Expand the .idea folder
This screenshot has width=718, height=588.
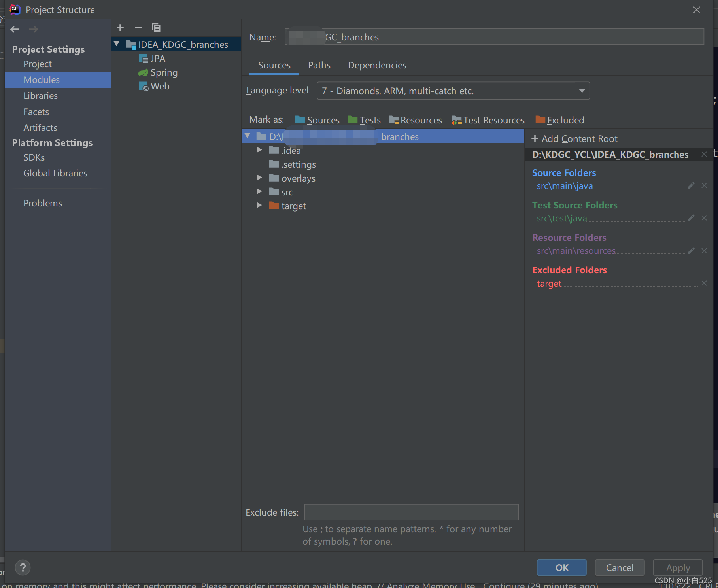pyautogui.click(x=259, y=150)
